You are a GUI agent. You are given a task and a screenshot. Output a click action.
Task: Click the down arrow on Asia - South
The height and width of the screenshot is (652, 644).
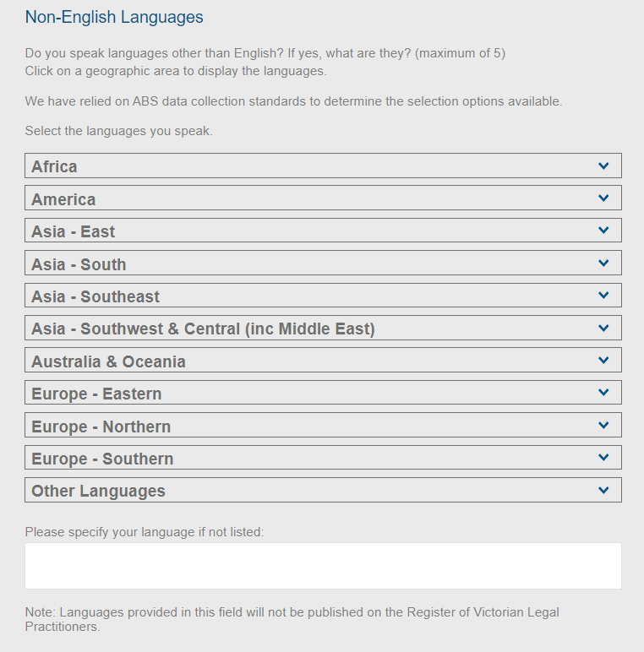point(603,264)
